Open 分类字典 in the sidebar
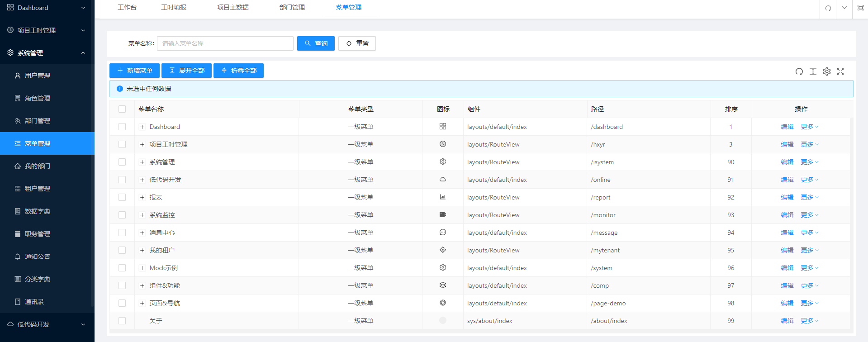The height and width of the screenshot is (342, 868). click(47, 279)
